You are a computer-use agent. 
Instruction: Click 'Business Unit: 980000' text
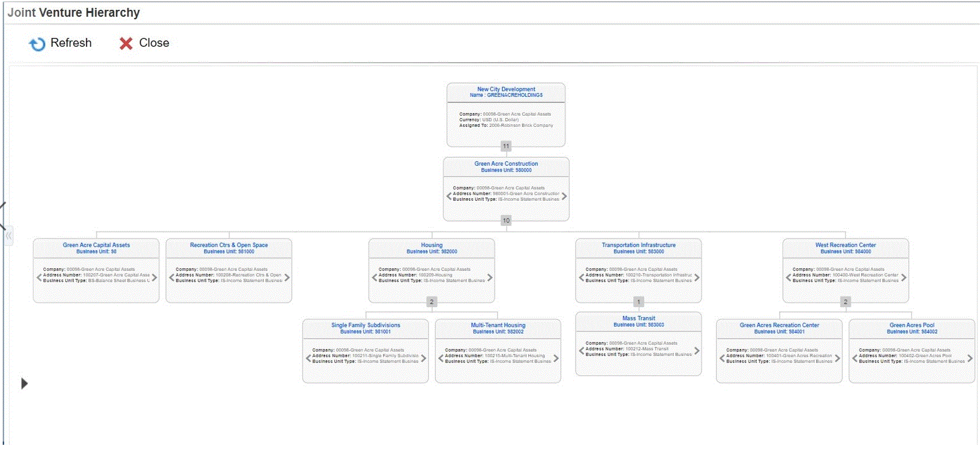pyautogui.click(x=506, y=170)
